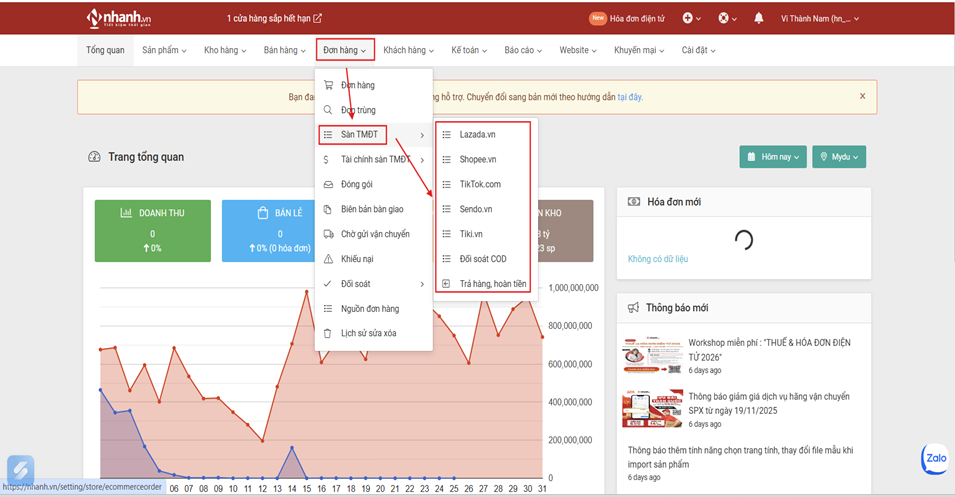Click the box icon beside Đóng gói
955x497 pixels.
tap(328, 185)
